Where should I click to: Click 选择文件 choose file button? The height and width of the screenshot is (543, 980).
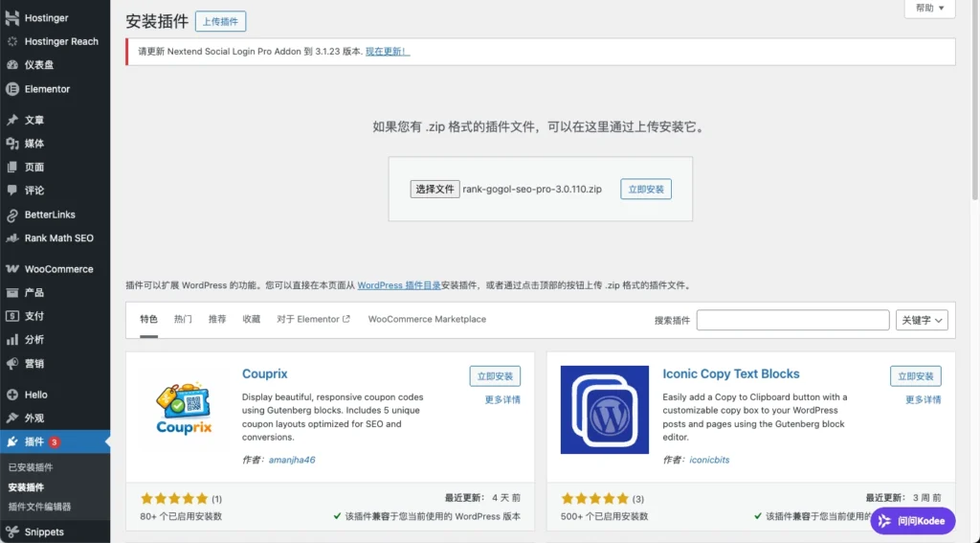[x=435, y=189]
